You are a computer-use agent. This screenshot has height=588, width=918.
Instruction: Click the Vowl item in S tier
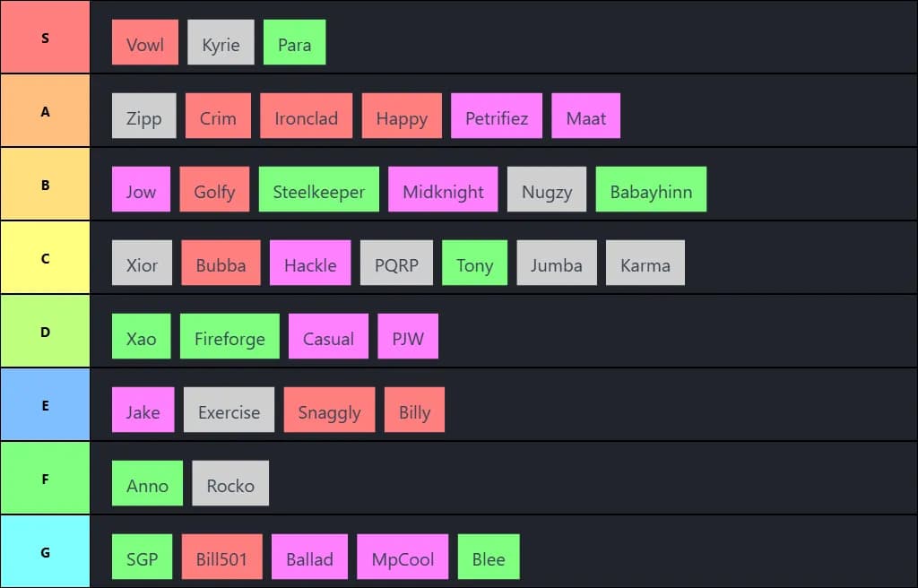[145, 43]
